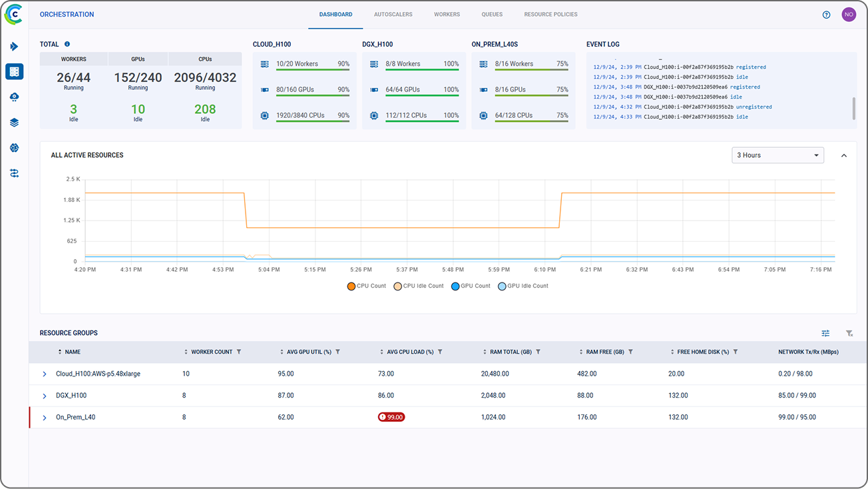
Task: Clear filters using funnel-x icon
Action: point(849,333)
